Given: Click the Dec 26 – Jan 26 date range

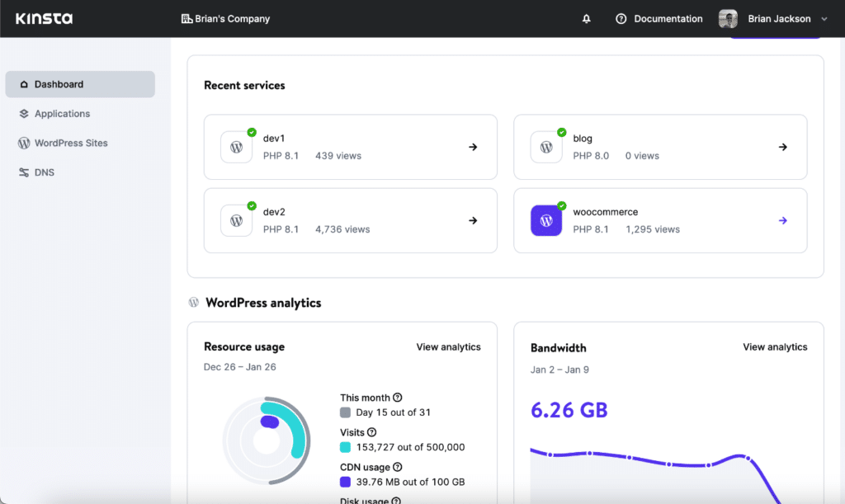Looking at the screenshot, I should point(240,367).
